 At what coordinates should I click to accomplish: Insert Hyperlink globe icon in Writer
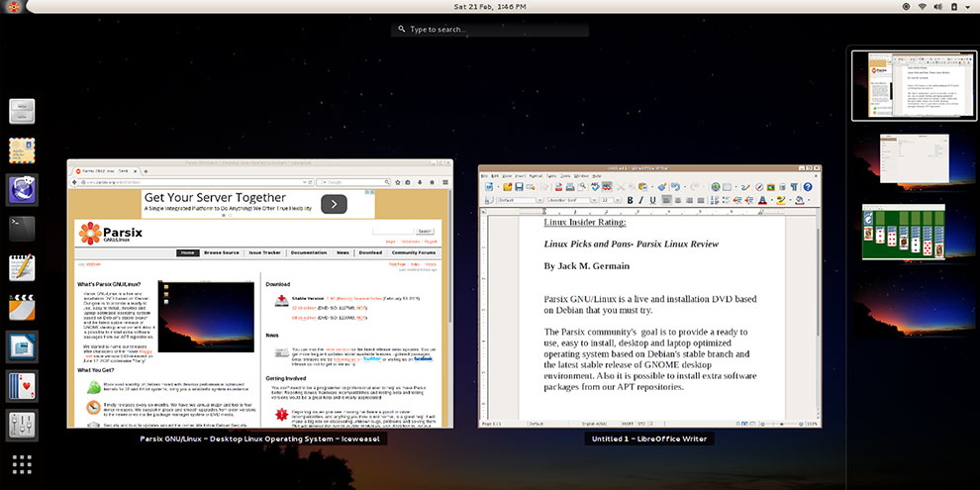pos(716,187)
